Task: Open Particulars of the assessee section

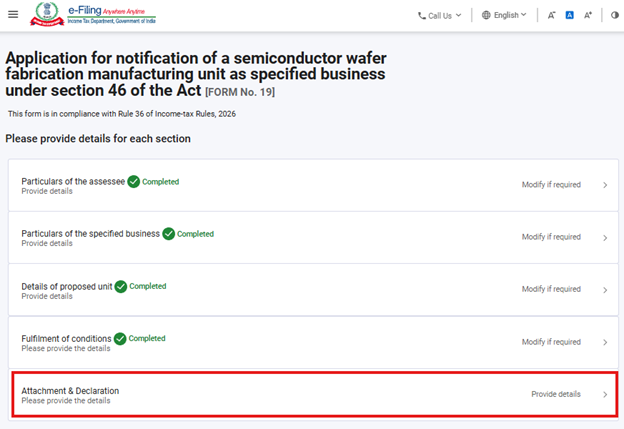Action: 73,182
